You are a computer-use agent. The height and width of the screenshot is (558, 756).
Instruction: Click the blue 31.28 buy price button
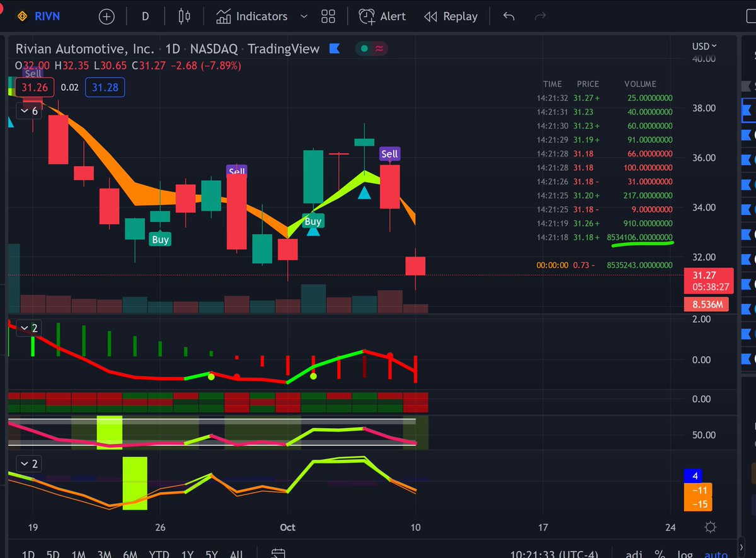coord(105,88)
